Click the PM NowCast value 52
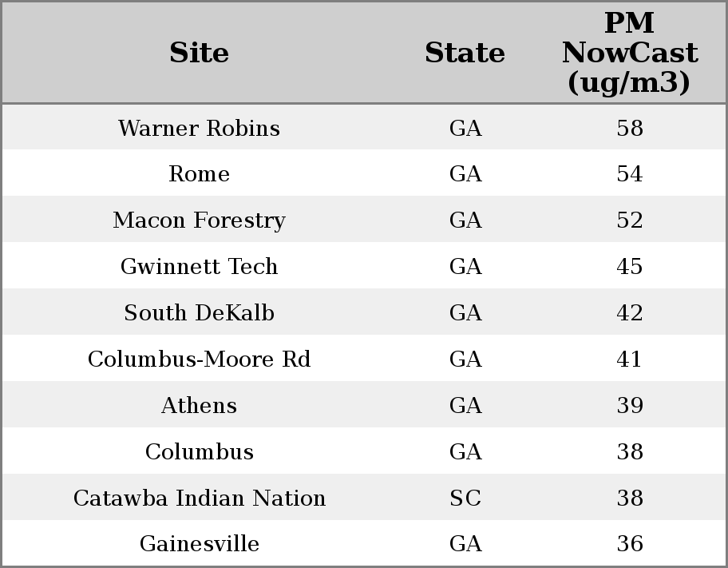 point(629,220)
